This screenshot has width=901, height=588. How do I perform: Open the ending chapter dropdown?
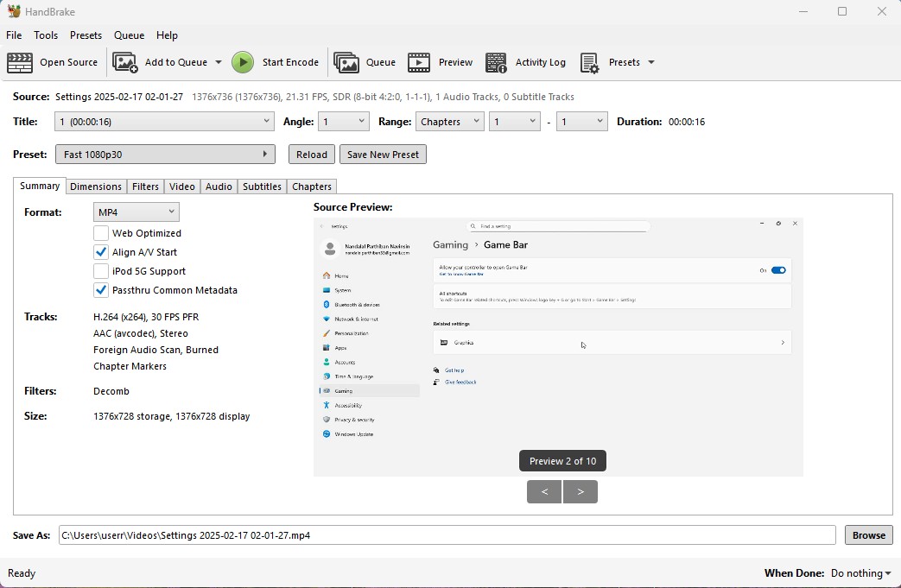click(582, 122)
